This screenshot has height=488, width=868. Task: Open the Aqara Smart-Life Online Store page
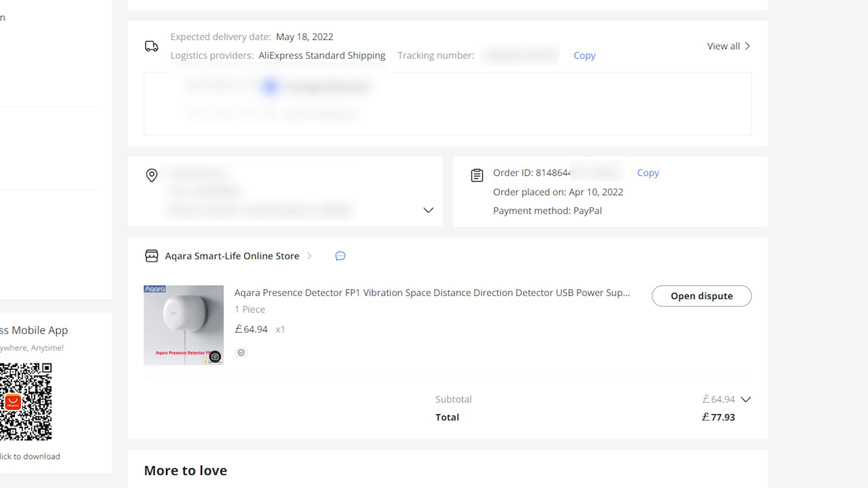(232, 256)
